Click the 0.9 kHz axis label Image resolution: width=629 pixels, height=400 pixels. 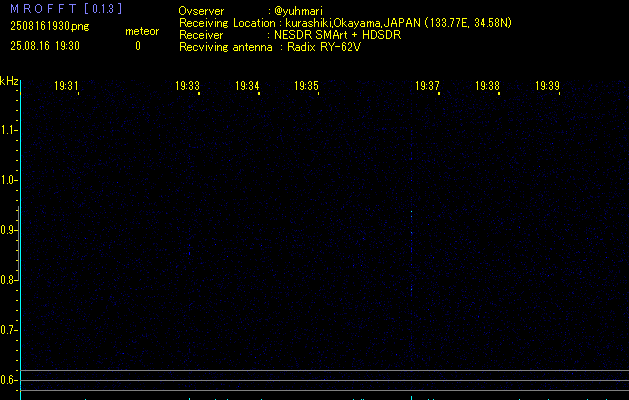tap(7, 230)
